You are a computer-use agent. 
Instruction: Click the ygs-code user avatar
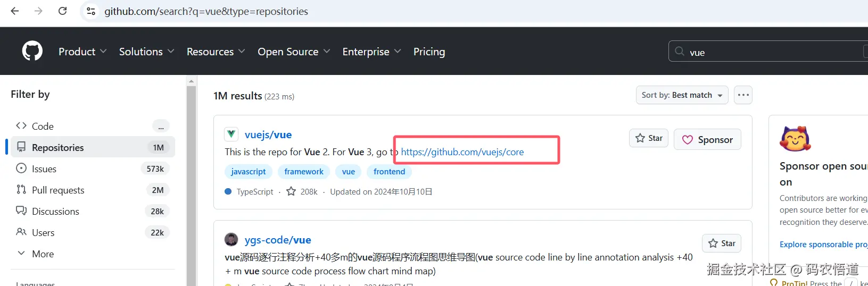[231, 239]
